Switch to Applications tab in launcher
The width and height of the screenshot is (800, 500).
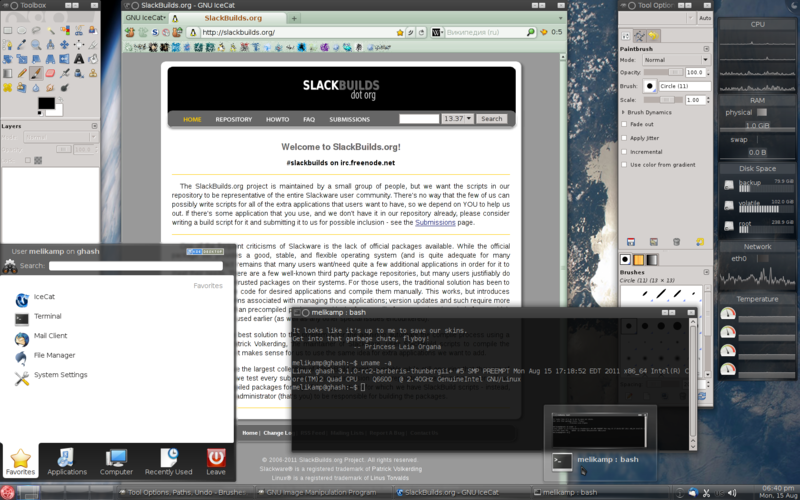click(67, 462)
